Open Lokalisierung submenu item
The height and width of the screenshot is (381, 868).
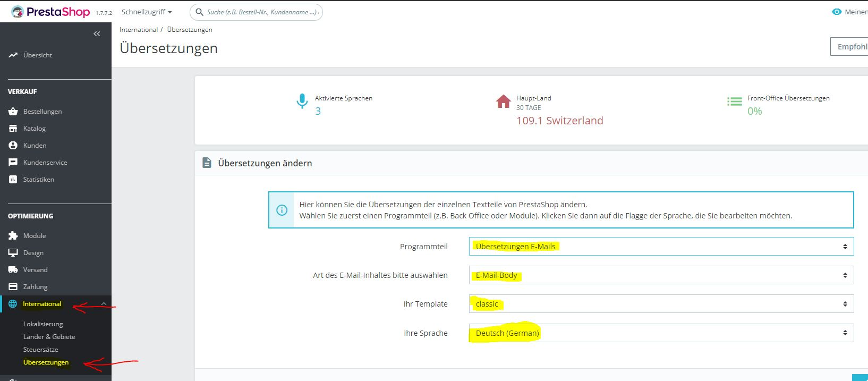[43, 324]
